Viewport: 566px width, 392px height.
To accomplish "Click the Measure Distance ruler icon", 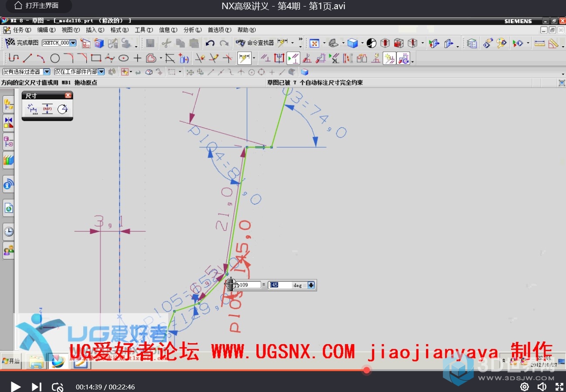I will (x=539, y=43).
